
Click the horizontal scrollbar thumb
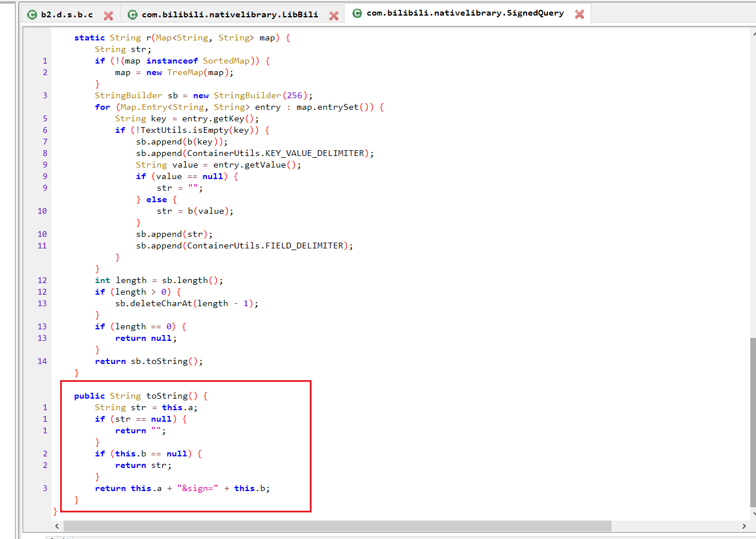(337, 526)
